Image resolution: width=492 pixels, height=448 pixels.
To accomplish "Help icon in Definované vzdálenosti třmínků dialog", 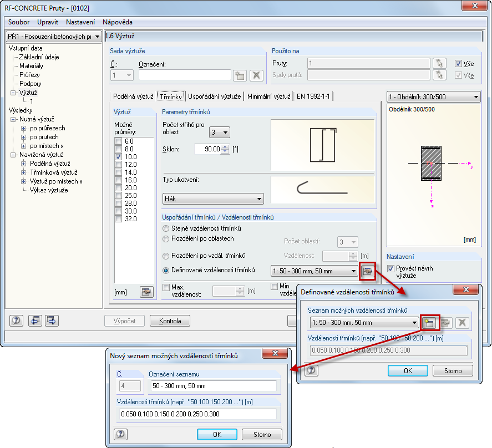I will tap(311, 370).
